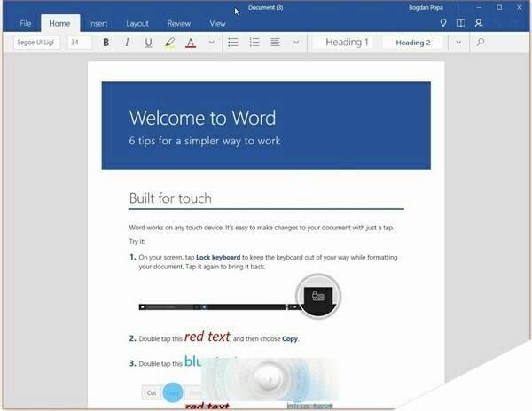Apply the Heading 2 style
The image size is (532, 411).
[412, 42]
